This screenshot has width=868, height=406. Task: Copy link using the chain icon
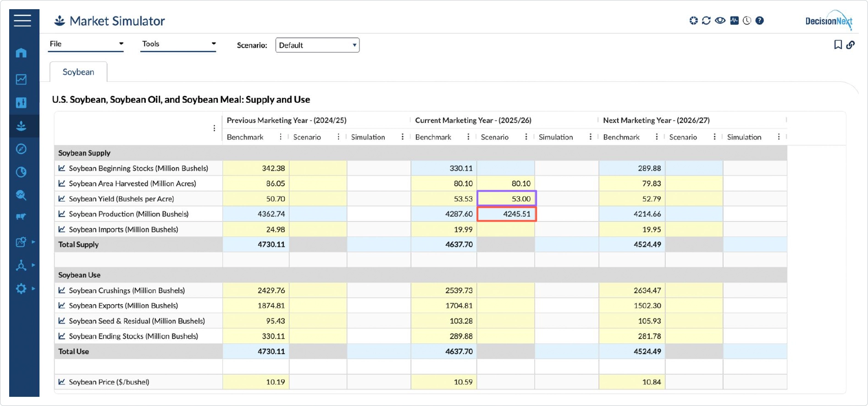pyautogui.click(x=851, y=44)
